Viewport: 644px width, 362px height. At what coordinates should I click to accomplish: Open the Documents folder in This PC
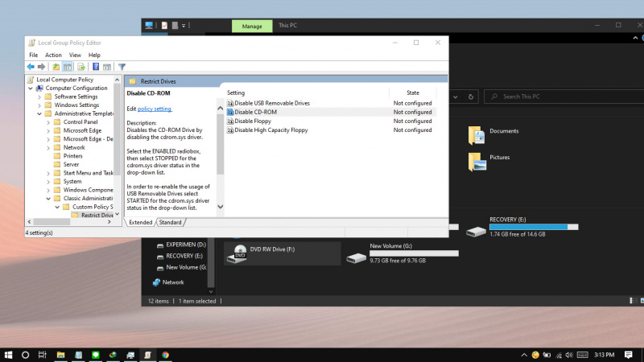[493, 135]
